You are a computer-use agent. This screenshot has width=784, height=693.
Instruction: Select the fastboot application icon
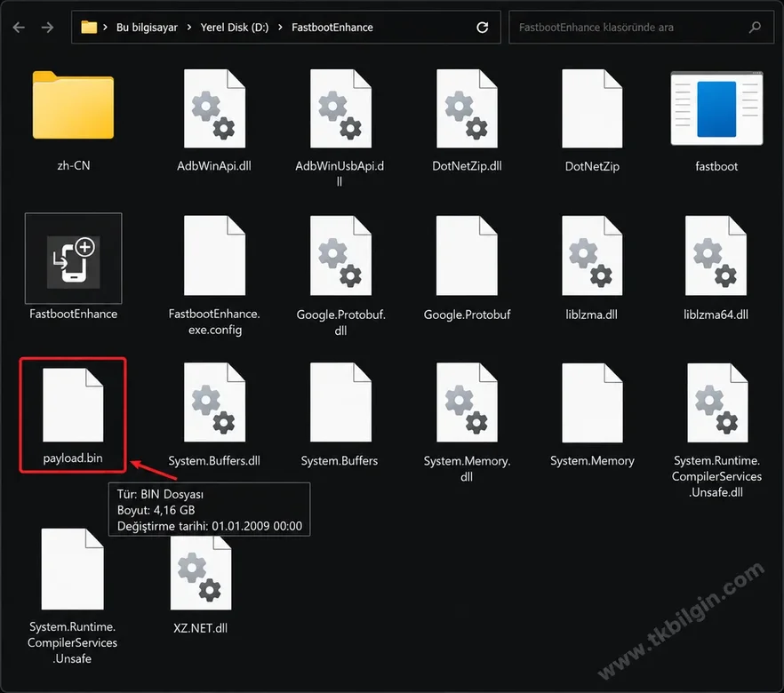click(716, 108)
